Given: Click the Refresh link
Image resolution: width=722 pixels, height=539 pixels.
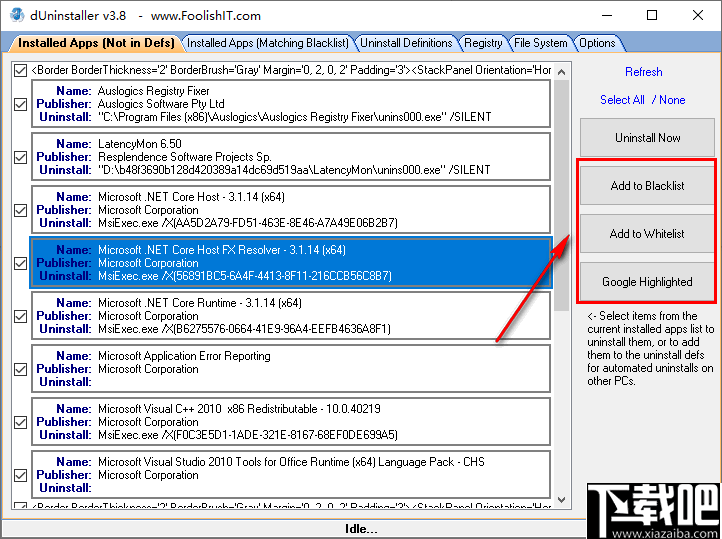Looking at the screenshot, I should point(643,72).
